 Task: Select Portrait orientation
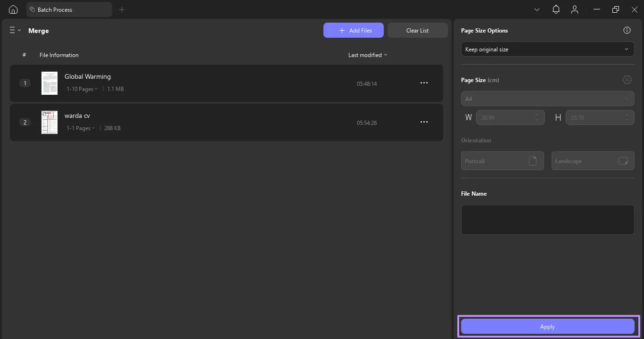tap(503, 161)
